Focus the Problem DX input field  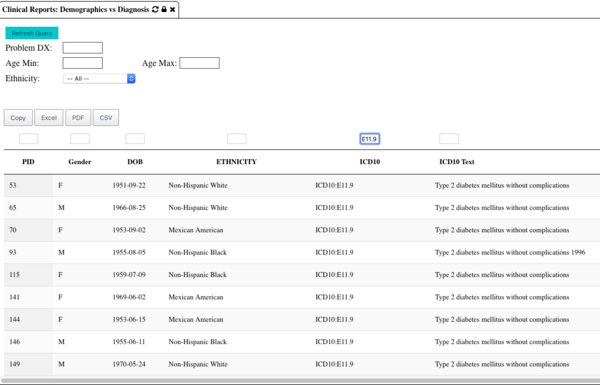[x=83, y=48]
